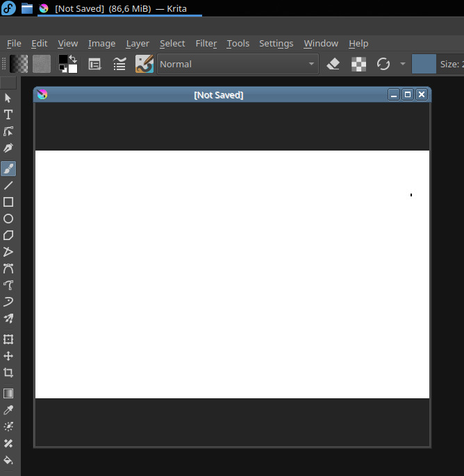Toggle Eraser mode in the toolbar
Viewport: 464px width, 476px height.
coord(333,64)
